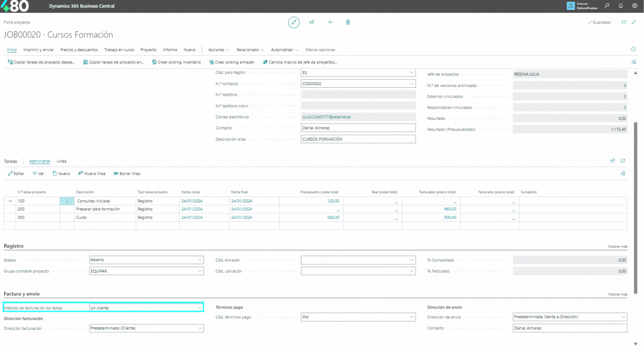The image size is (644, 346).
Task: Click the info icon beside the menu
Action: click(633, 49)
